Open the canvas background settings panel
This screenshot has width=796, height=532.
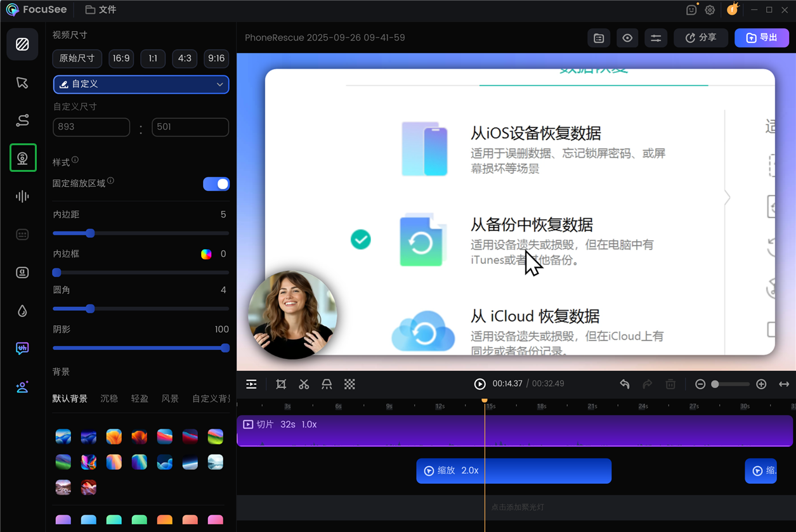click(22, 44)
